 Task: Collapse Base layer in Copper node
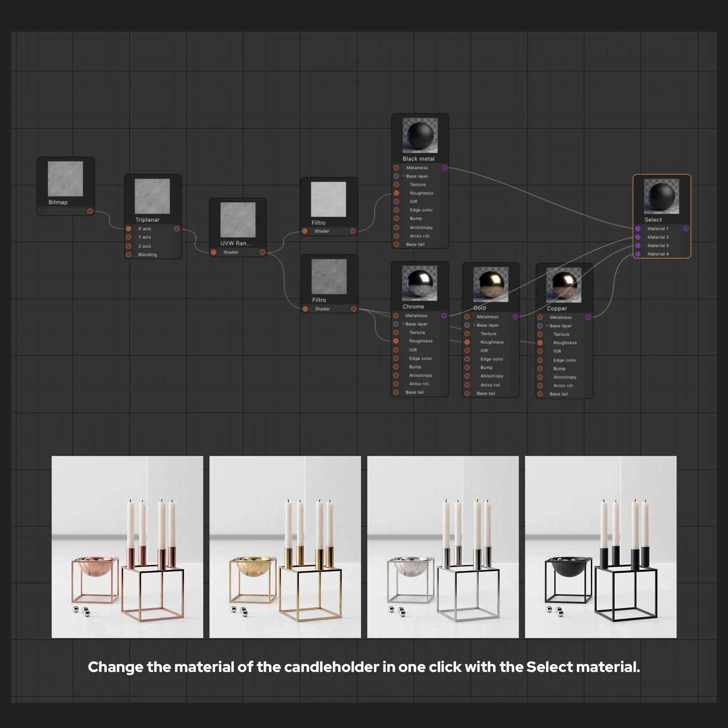(x=547, y=326)
